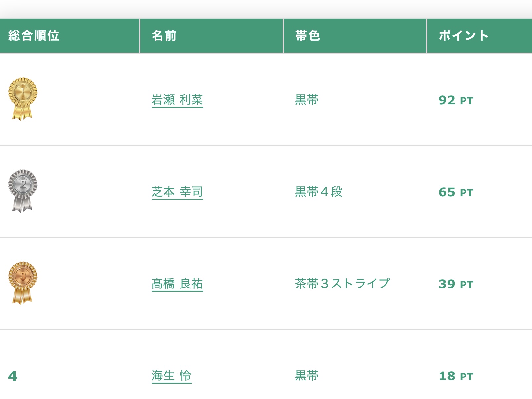Click the rank number 4
The width and height of the screenshot is (532, 399).
tap(13, 376)
